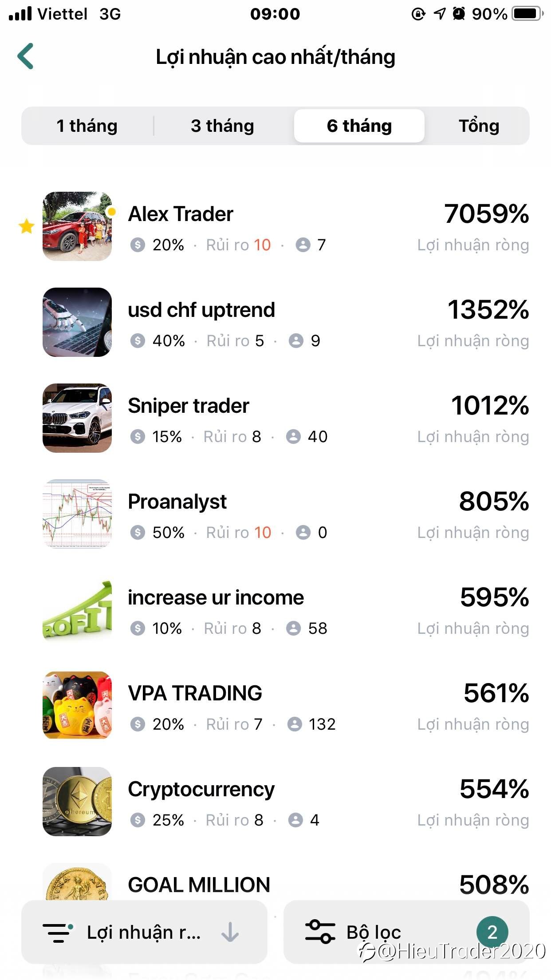This screenshot has width=551, height=980.
Task: Click the sort direction down arrow
Action: click(230, 932)
